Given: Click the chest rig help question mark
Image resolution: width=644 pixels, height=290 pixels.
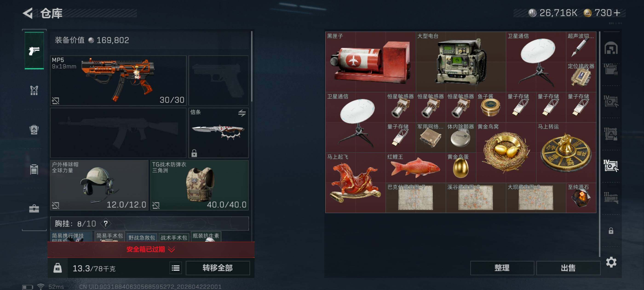Looking at the screenshot, I should [x=106, y=223].
